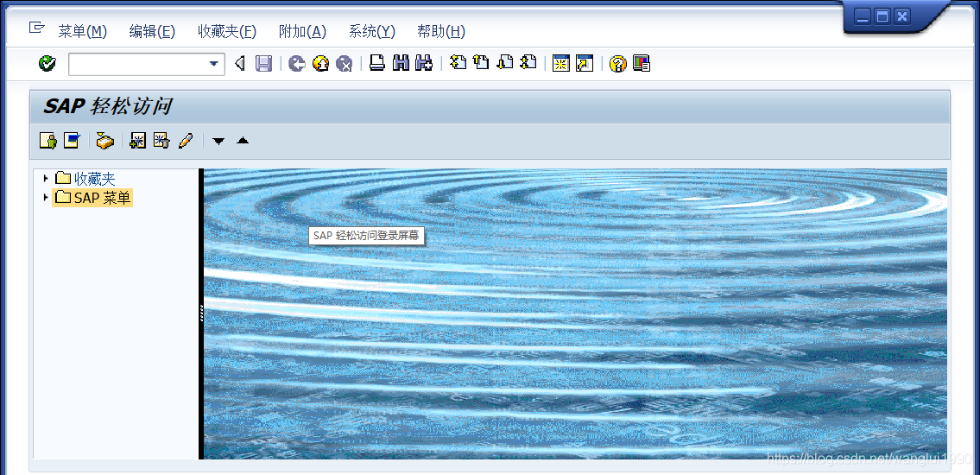
Task: Click the Add to Favorites icon
Action: (137, 141)
